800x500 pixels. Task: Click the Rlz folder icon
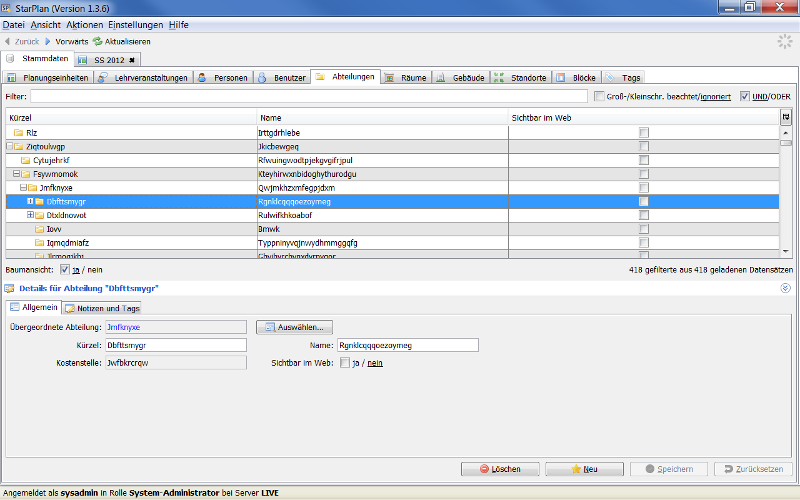19,133
